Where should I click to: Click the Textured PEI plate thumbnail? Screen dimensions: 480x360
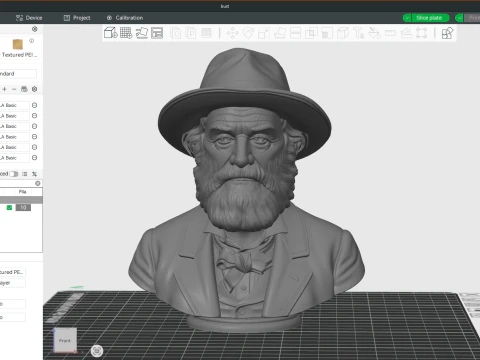point(18,44)
